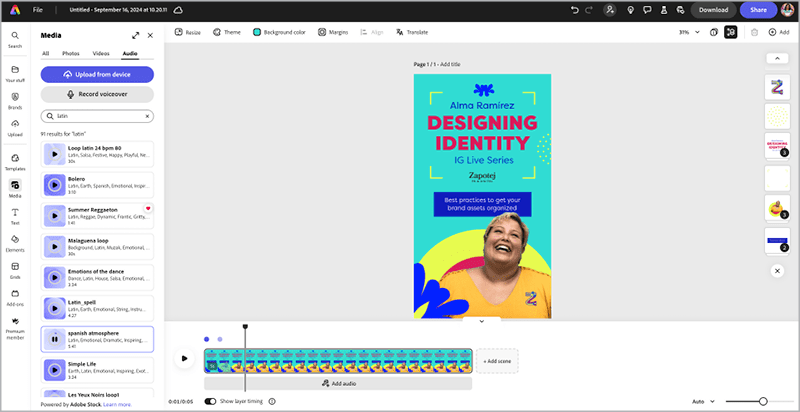Open the 31% zoom dropdown

(x=688, y=32)
